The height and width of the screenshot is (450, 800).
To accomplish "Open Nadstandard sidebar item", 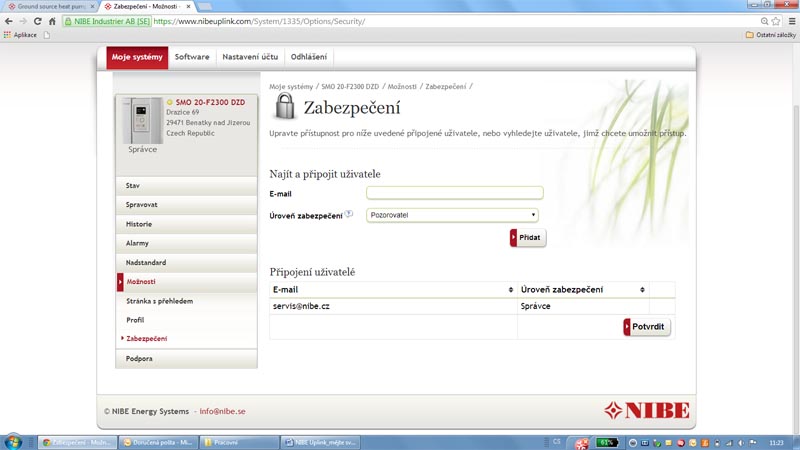I will coord(187,262).
